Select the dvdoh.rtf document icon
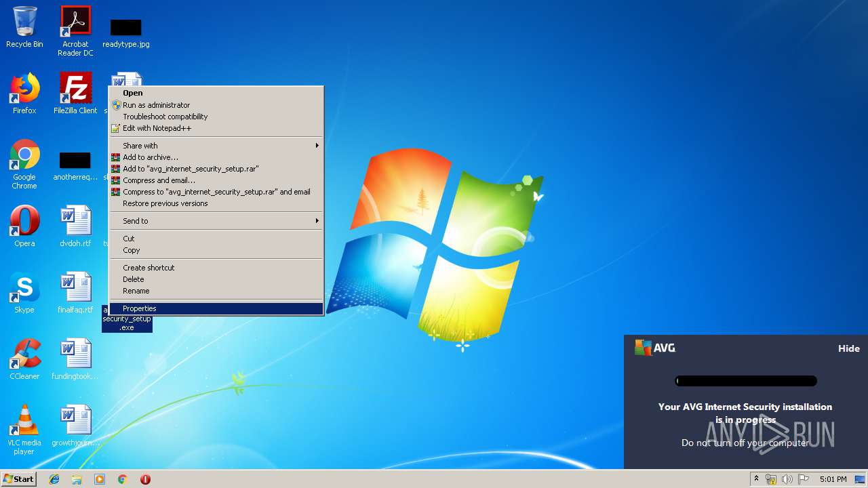This screenshot has height=488, width=868. [75, 226]
